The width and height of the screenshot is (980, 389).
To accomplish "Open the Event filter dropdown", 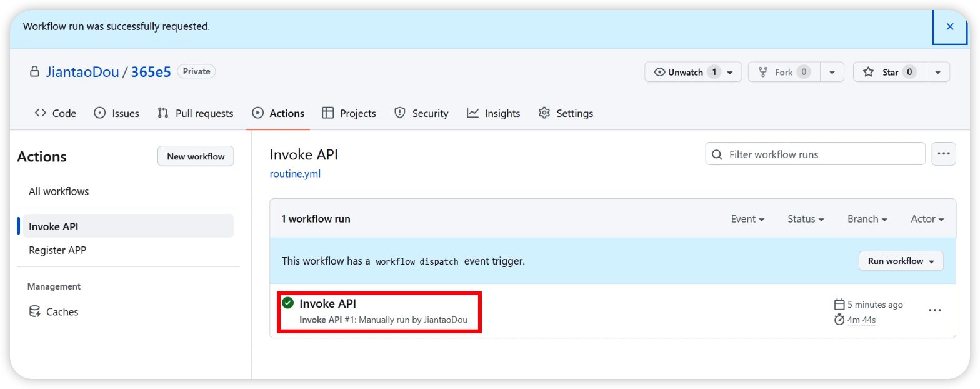I will tap(748, 219).
